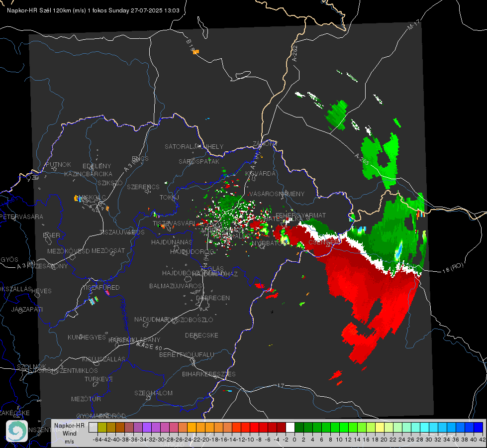Select the blue Hajdú-Bihar county label

tap(124, 315)
